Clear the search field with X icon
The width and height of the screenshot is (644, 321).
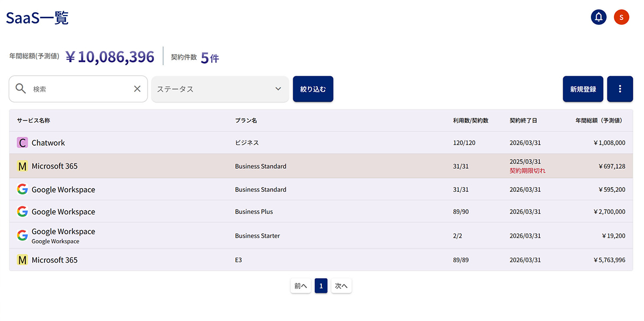[x=137, y=89]
